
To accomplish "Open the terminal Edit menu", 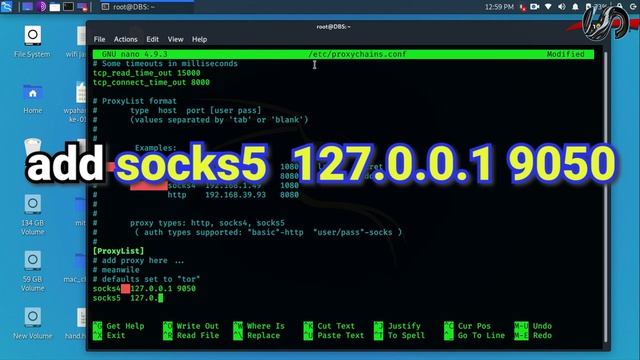I will (x=152, y=39).
